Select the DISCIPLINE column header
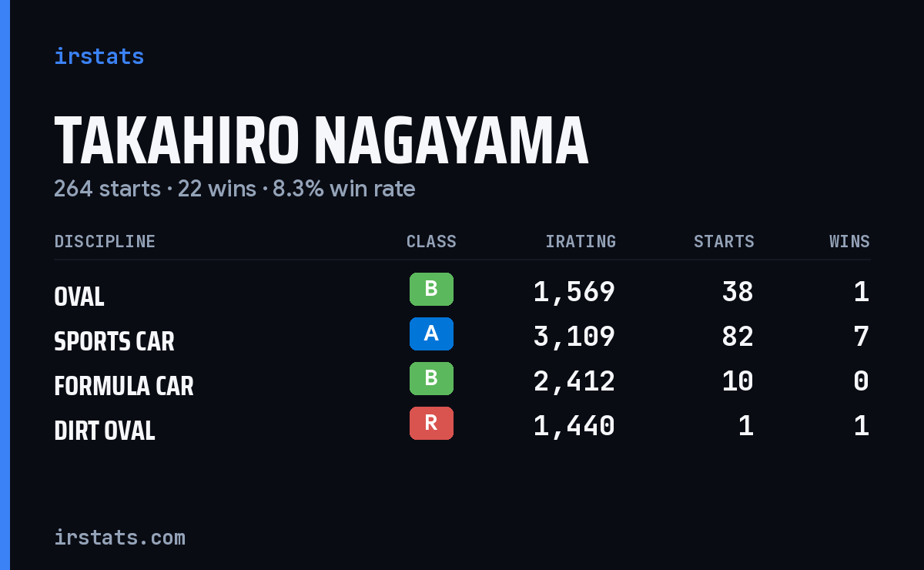Viewport: 924px width, 570px height. click(x=105, y=242)
